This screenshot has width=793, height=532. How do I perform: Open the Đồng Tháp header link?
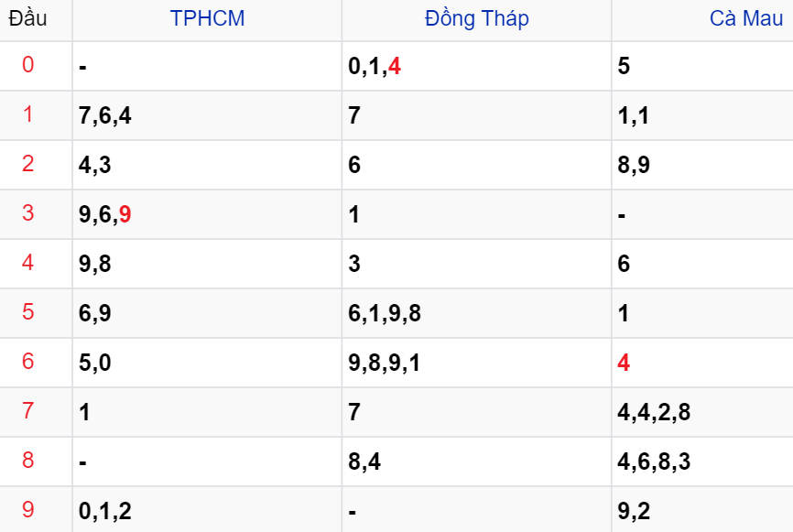tap(476, 18)
